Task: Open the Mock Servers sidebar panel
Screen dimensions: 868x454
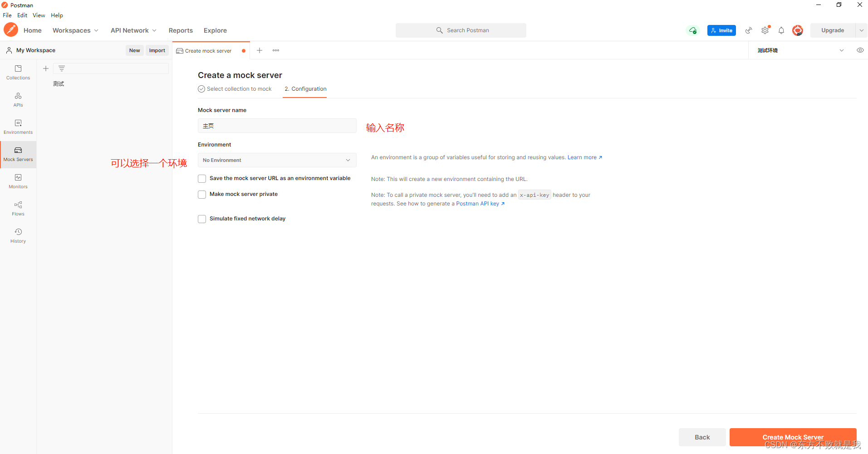Action: pos(18,154)
